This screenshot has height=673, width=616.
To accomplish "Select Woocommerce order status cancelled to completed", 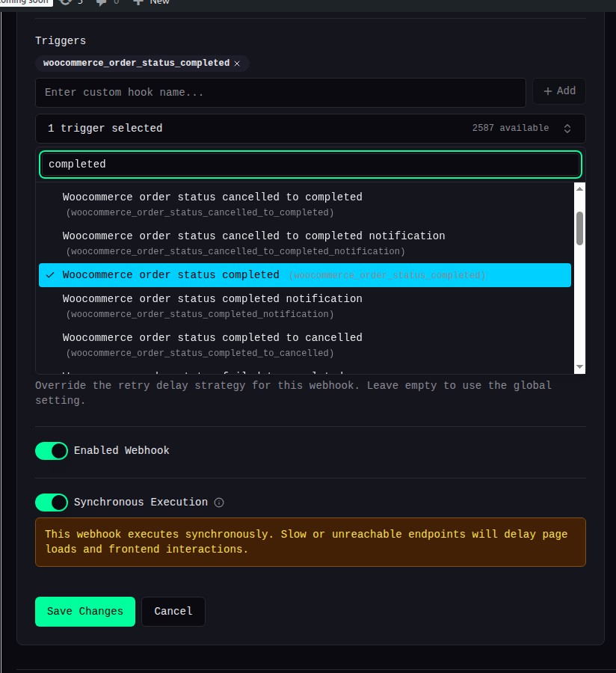I will [304, 204].
